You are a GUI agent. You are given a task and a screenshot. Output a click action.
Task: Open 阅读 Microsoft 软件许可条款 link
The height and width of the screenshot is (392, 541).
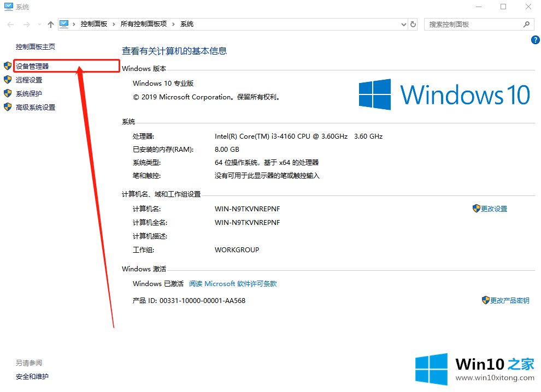click(x=233, y=284)
